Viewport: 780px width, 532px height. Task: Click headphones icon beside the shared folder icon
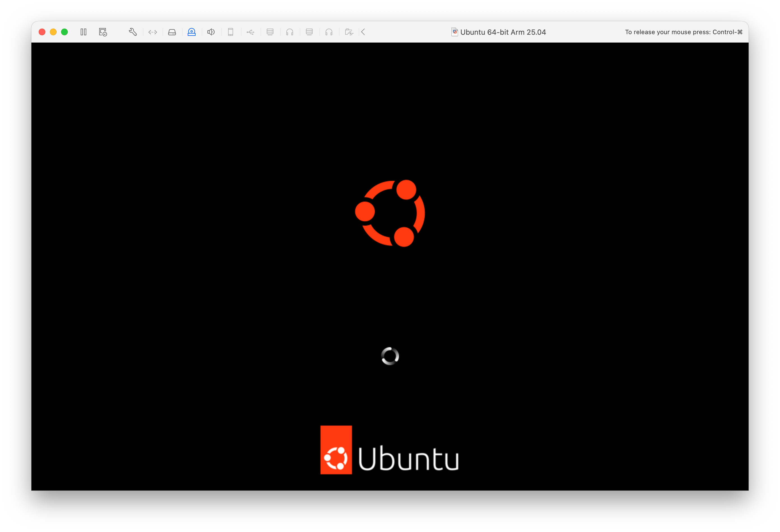(329, 32)
